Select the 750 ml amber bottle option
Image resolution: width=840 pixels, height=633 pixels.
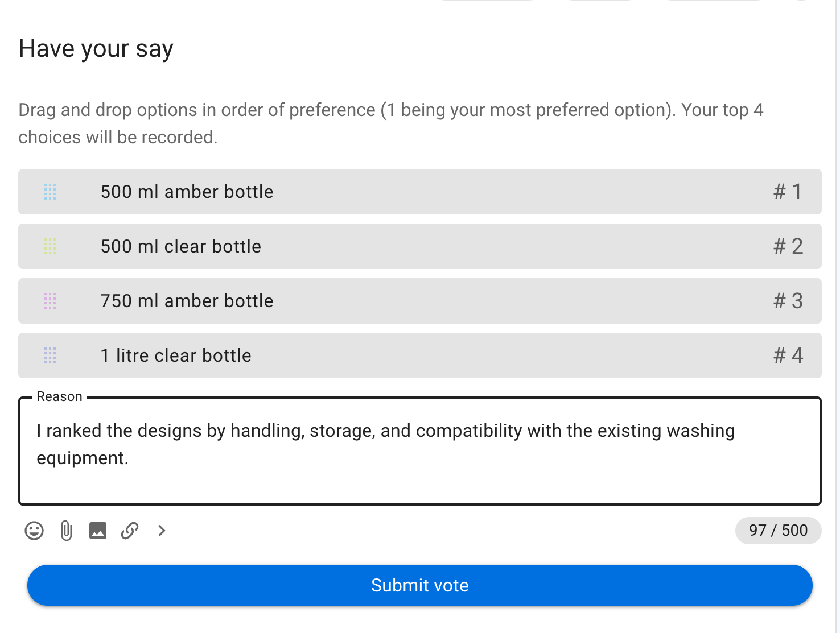pos(420,301)
